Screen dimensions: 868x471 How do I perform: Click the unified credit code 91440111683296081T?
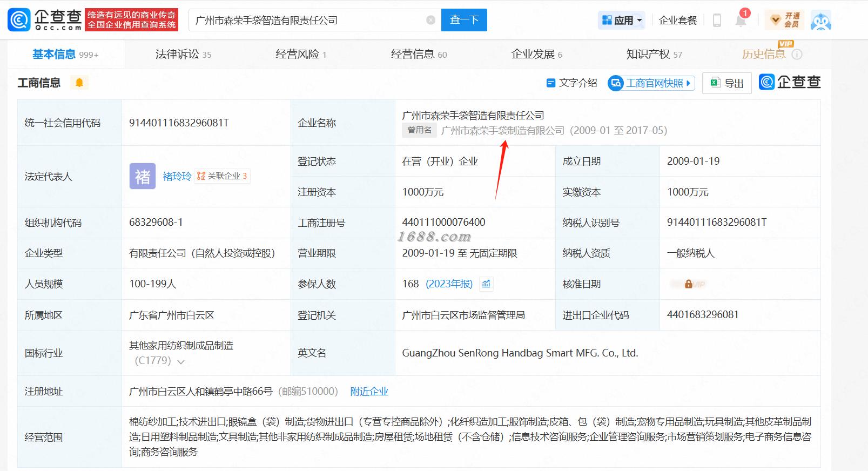click(x=179, y=123)
